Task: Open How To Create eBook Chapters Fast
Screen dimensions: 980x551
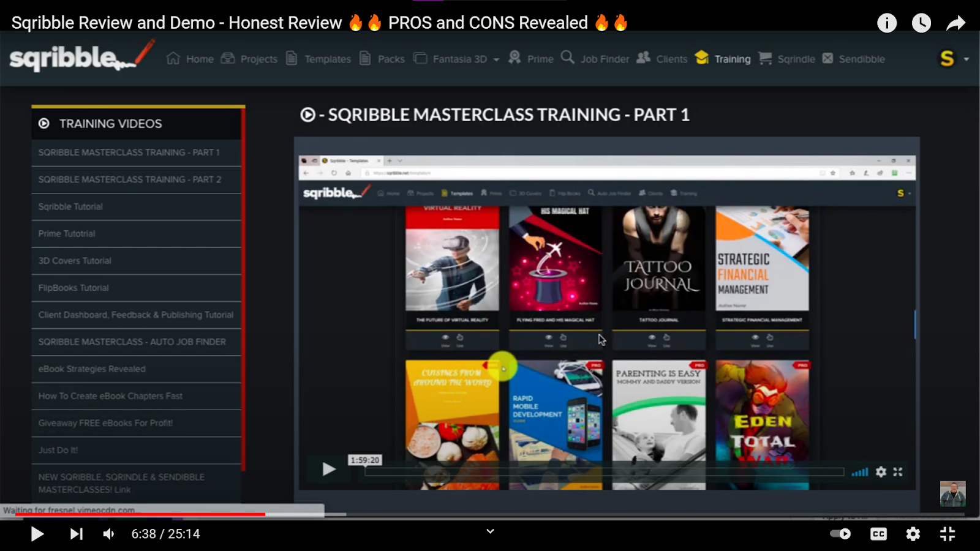Action: [137, 395]
